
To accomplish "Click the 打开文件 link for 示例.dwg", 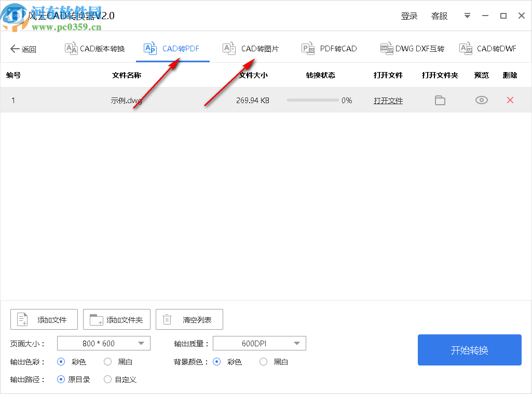I will pyautogui.click(x=388, y=100).
